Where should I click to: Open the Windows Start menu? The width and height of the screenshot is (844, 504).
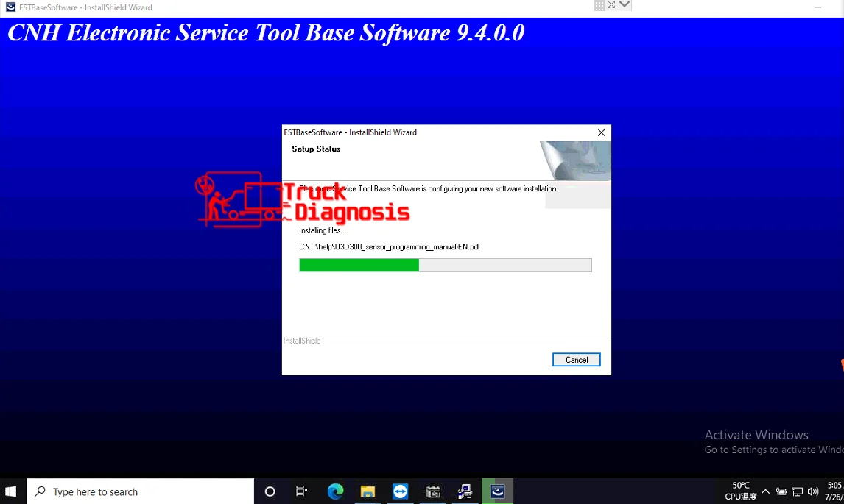[x=11, y=491]
